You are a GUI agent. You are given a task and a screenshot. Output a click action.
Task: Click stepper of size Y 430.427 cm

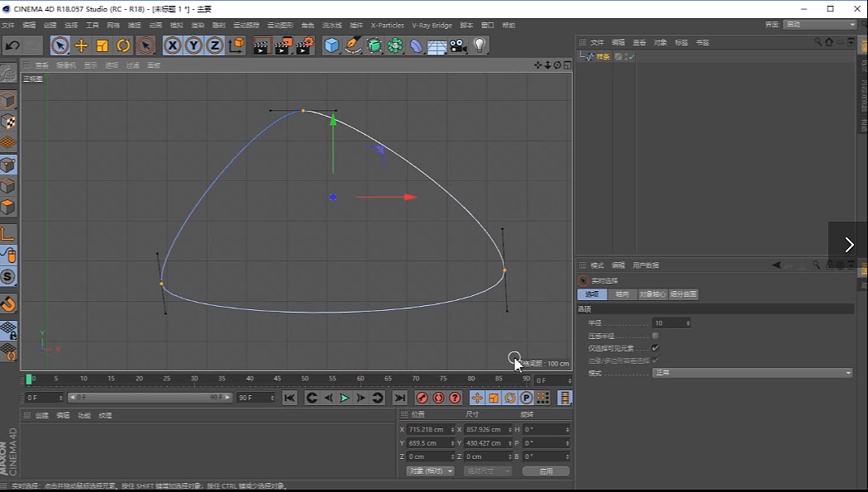point(510,443)
